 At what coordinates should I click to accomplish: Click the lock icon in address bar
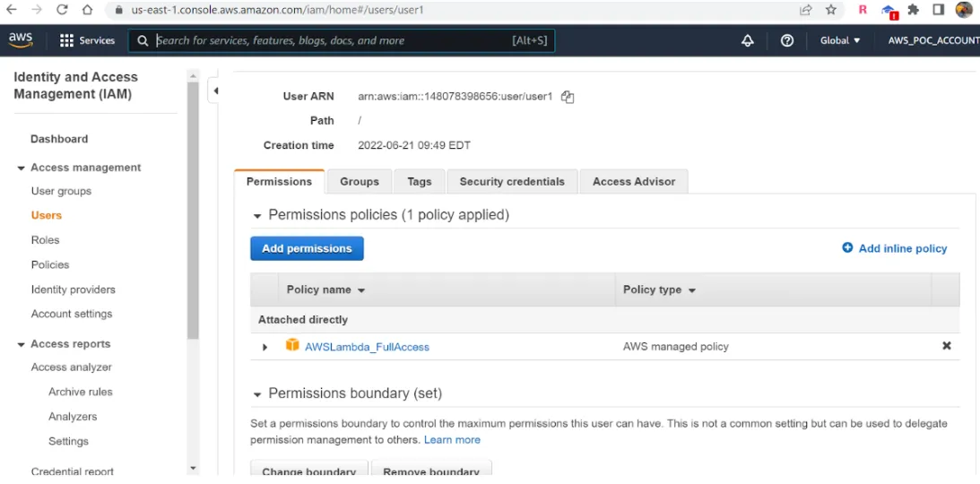click(x=118, y=10)
